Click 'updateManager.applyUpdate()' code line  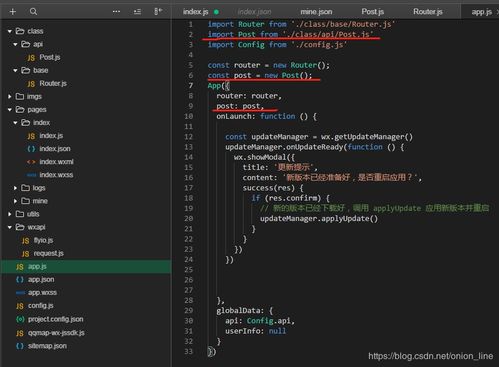pos(319,219)
